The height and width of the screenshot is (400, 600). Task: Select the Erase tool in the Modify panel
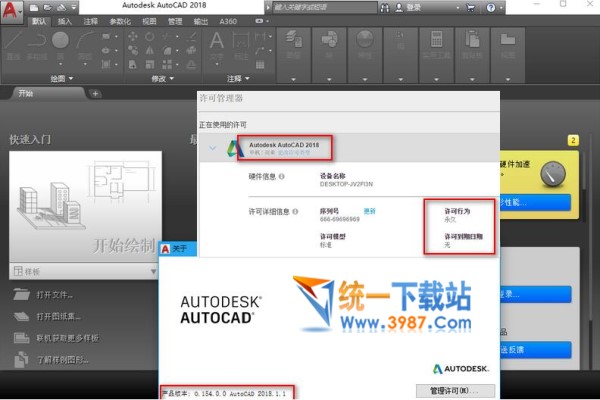point(192,36)
